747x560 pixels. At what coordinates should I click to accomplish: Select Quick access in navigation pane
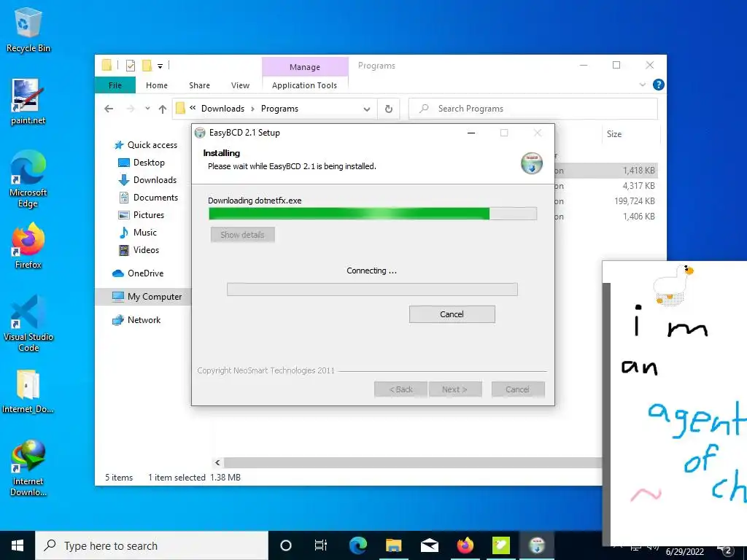146,145
